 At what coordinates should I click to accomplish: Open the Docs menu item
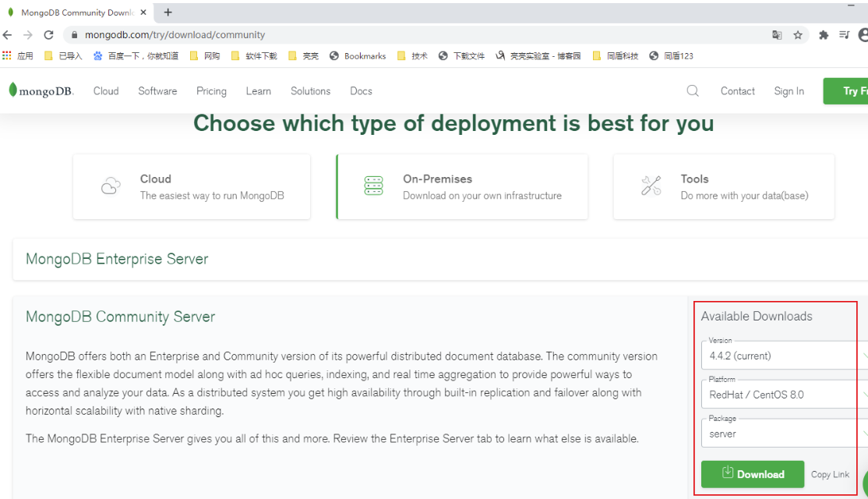coord(361,90)
